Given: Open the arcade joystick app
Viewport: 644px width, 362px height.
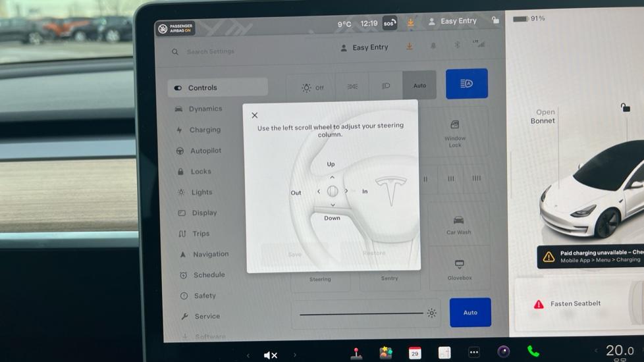Looking at the screenshot, I should point(356,353).
